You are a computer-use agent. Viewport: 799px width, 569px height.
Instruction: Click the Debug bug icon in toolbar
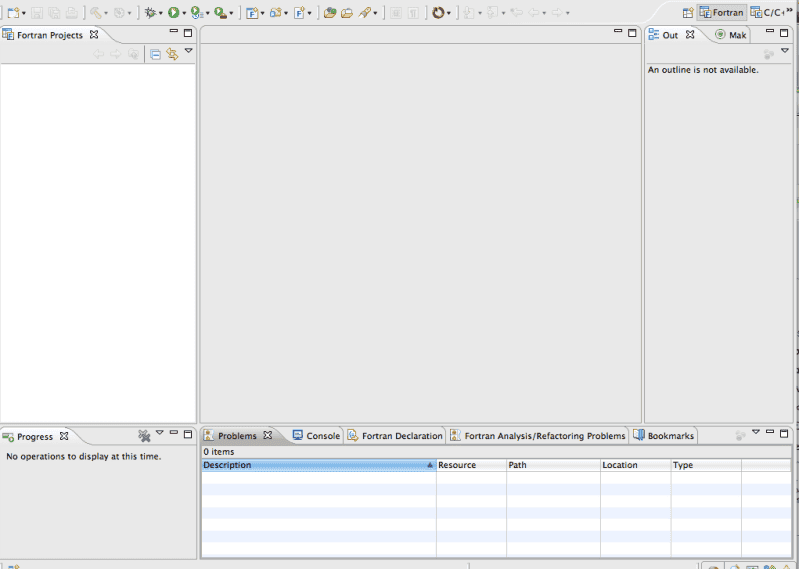pyautogui.click(x=151, y=12)
